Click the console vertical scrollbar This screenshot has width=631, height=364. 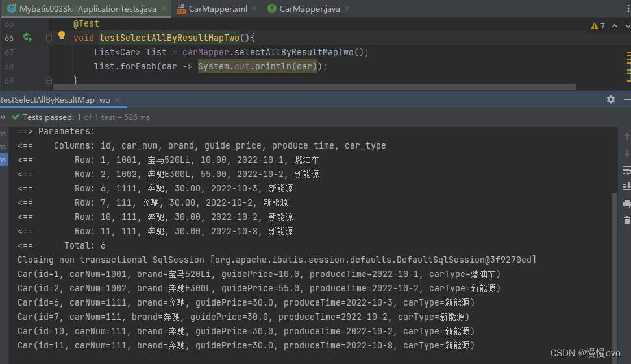[614, 278]
